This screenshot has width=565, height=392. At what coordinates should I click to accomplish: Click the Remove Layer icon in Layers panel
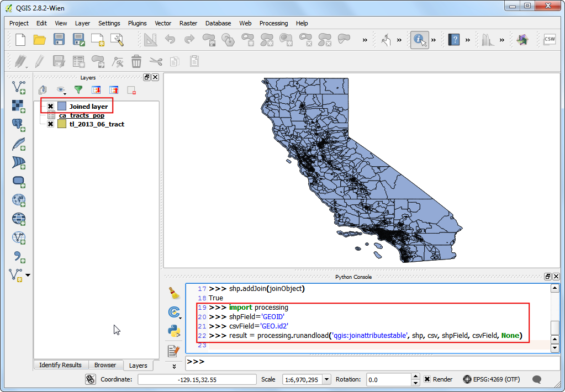click(131, 89)
